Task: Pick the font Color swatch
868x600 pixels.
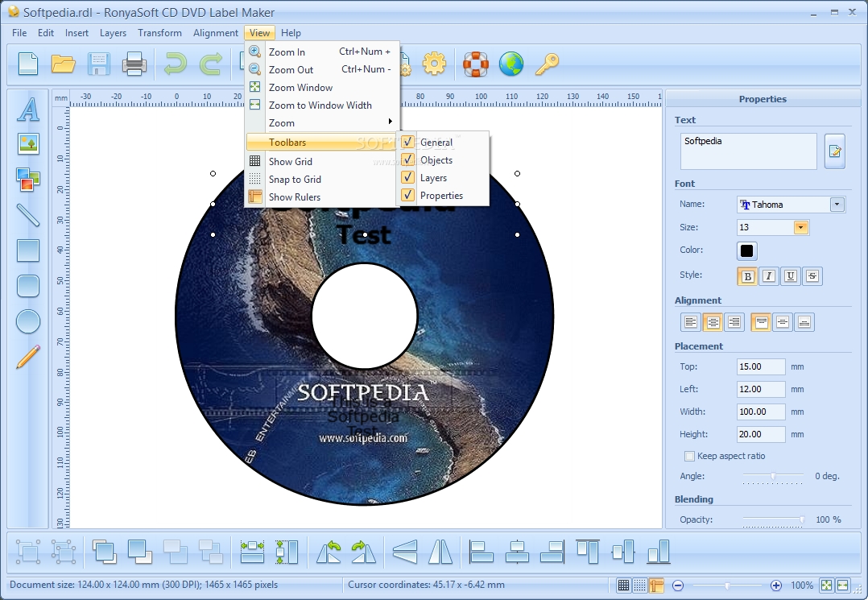Action: (x=746, y=250)
